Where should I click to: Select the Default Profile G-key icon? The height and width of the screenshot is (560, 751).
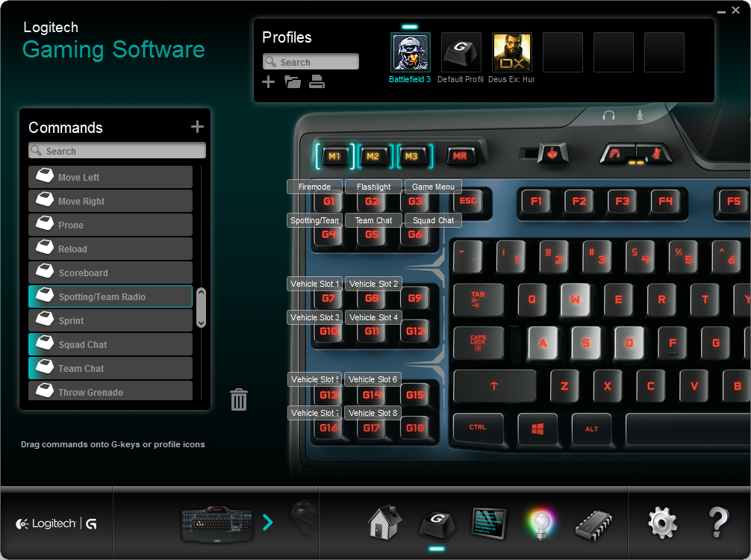(x=461, y=52)
